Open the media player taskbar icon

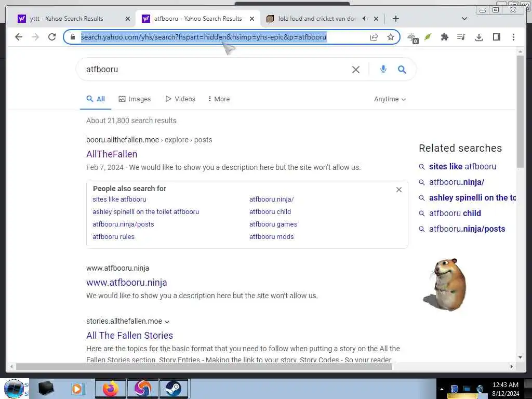(x=77, y=389)
